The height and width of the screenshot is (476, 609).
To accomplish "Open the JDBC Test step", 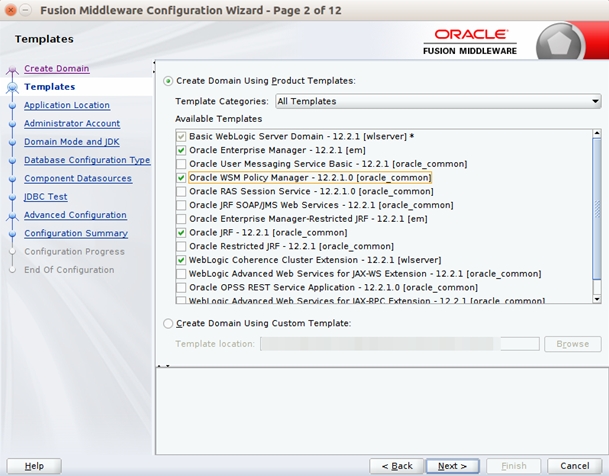I will click(x=45, y=197).
